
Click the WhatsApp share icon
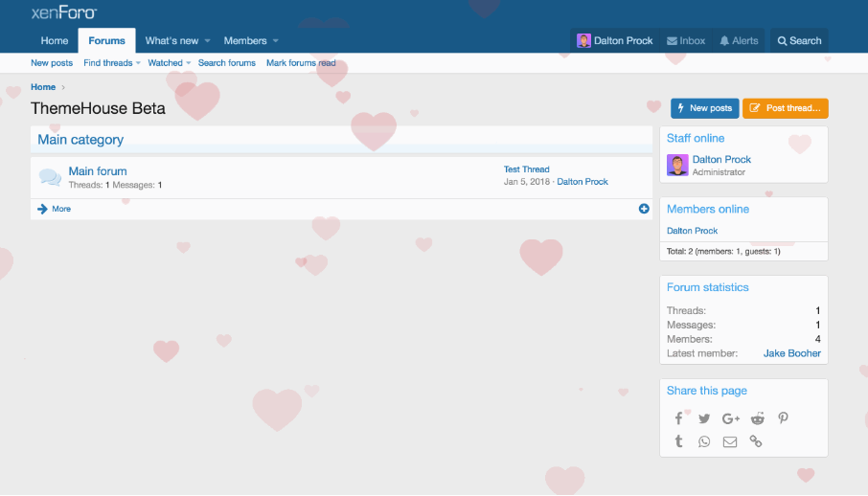click(704, 441)
